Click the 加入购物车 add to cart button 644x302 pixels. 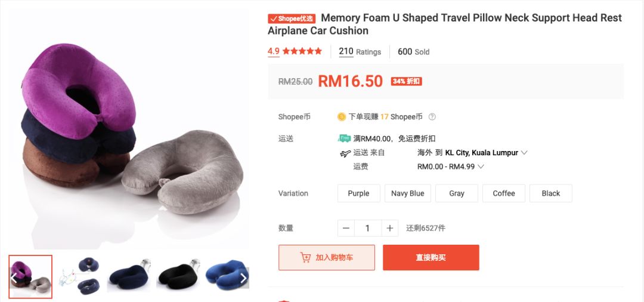(327, 258)
